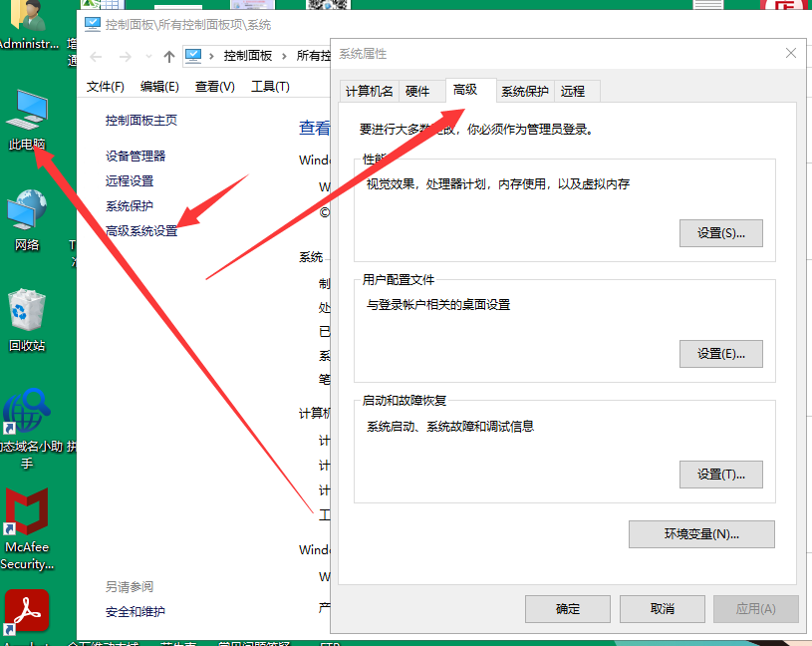Open 安全和维护 link
Viewport: 812px width, 646px height.
coord(135,612)
